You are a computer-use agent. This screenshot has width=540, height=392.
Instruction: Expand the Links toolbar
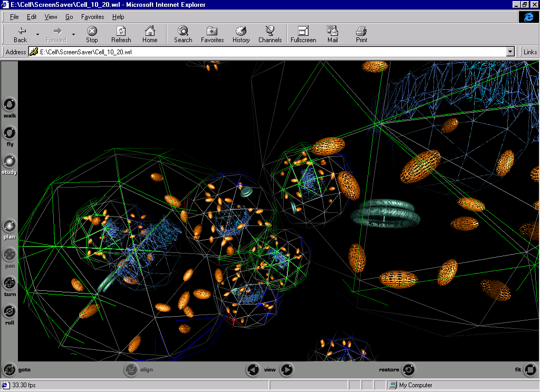click(x=530, y=52)
